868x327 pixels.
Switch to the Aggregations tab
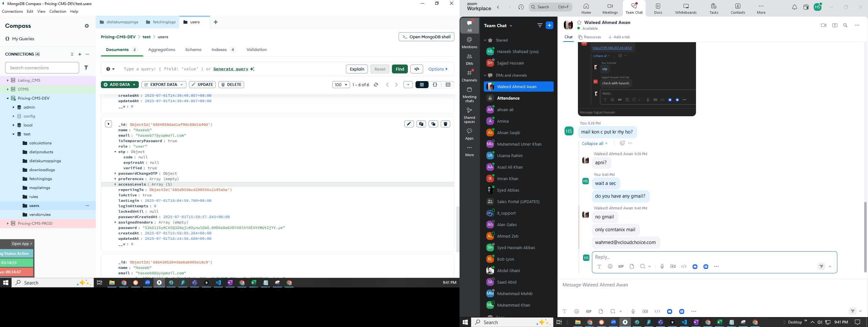(x=162, y=50)
